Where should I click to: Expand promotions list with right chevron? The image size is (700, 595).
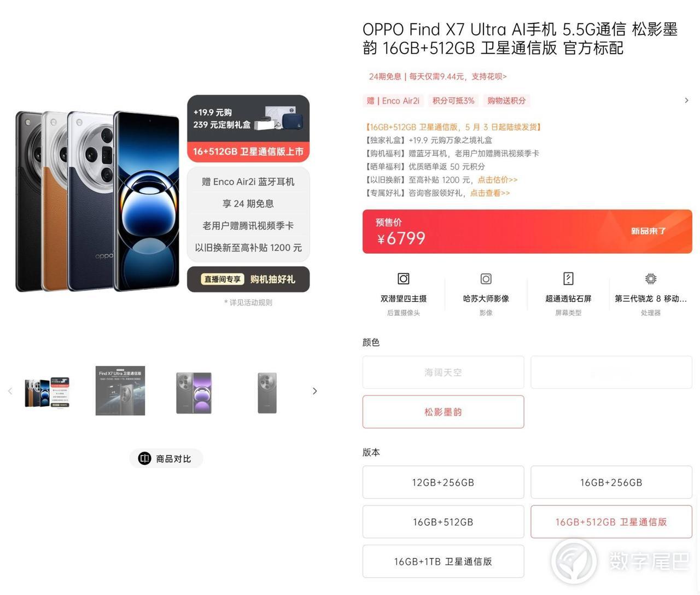pyautogui.click(x=686, y=100)
